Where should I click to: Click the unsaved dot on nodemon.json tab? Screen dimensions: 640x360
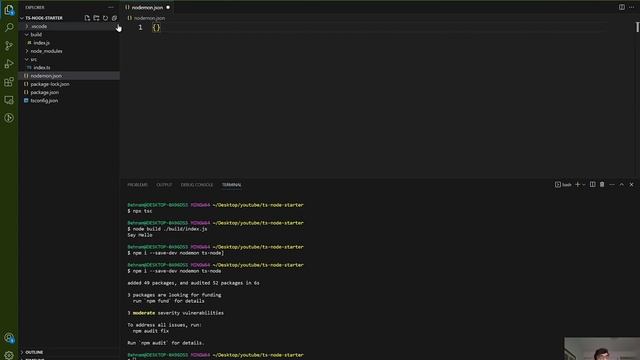coord(168,7)
